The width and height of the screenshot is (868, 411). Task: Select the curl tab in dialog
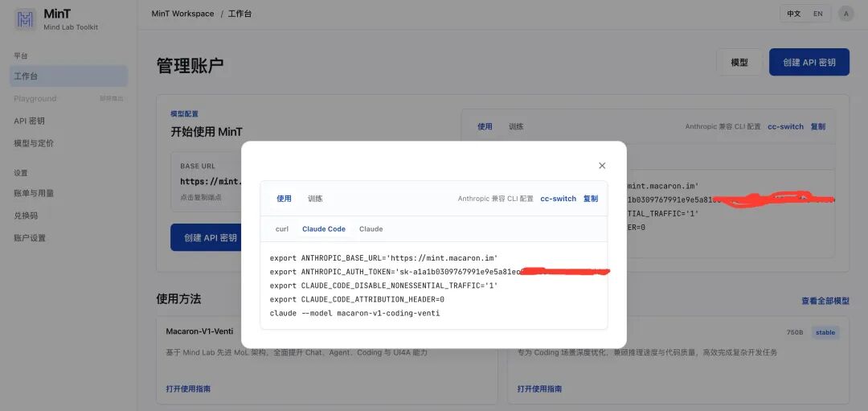click(282, 228)
